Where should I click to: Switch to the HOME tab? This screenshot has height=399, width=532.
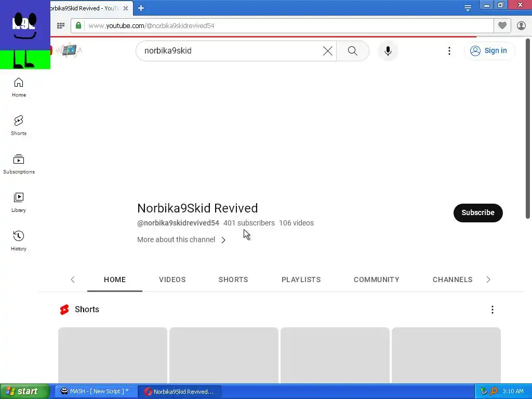(x=115, y=280)
